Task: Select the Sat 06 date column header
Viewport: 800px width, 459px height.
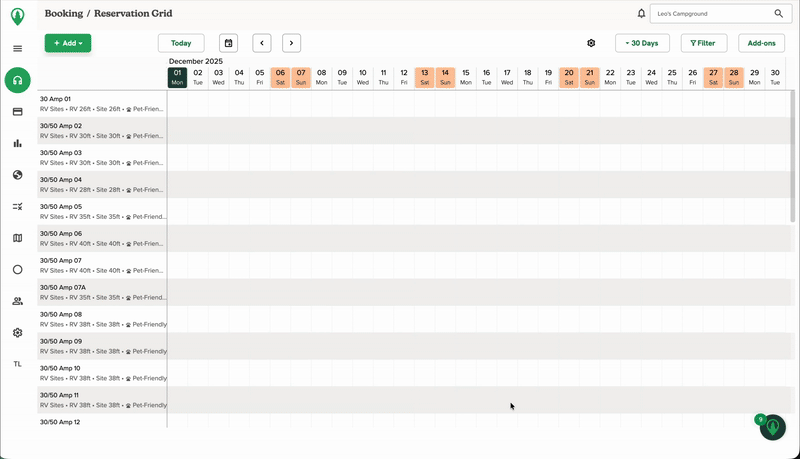Action: coord(280,77)
